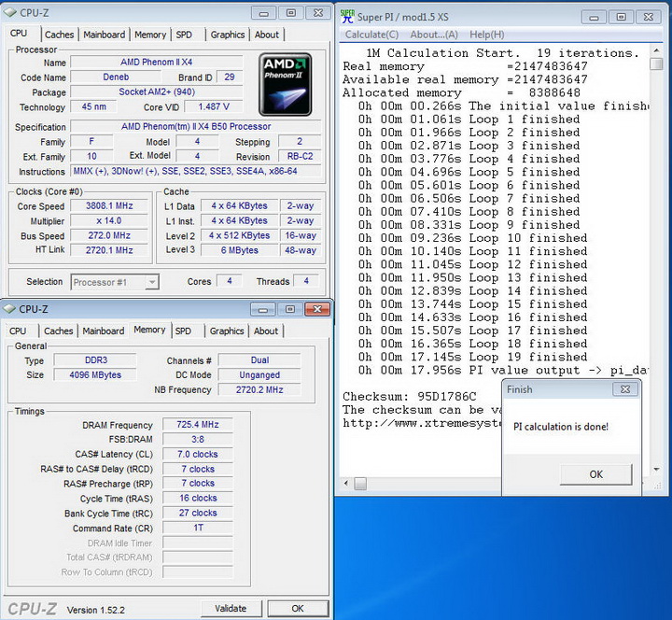672x620 pixels.
Task: Minimize the bottom CPU-Z window
Action: pos(263,309)
